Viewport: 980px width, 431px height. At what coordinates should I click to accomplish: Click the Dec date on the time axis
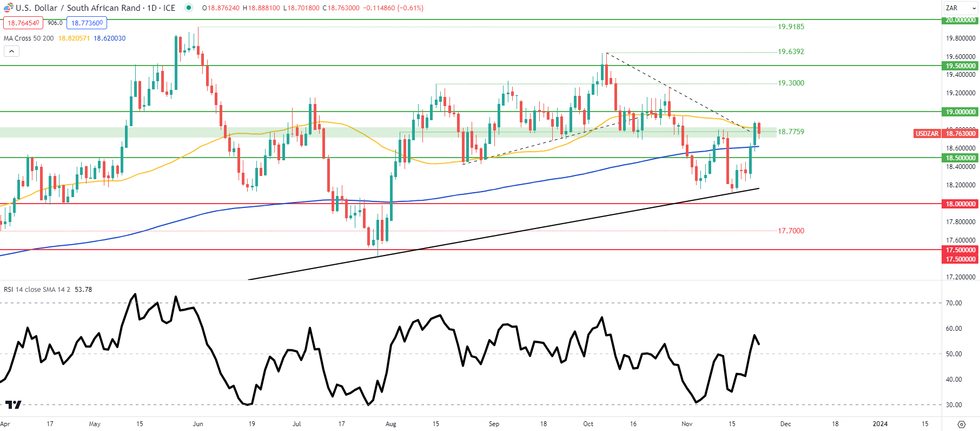coord(785,424)
